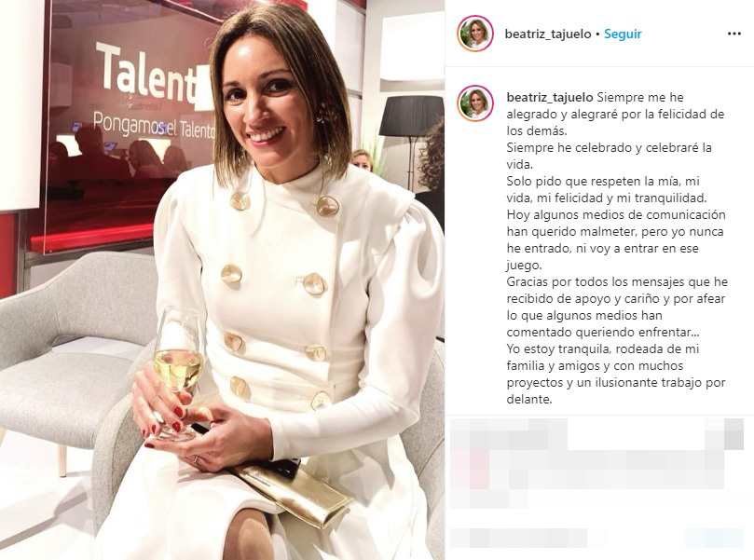Open the three-dot more options menu
Viewport: 754px width, 560px height.
733,34
